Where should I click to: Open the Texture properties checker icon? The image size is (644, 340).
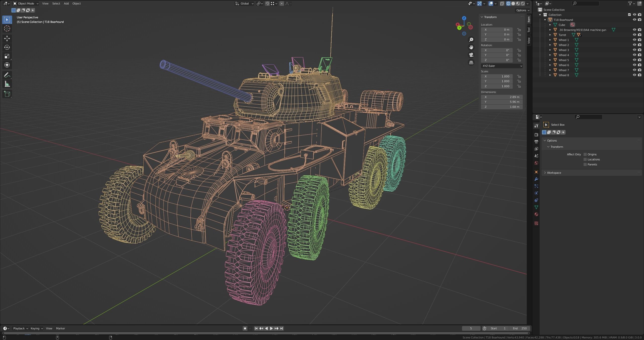[x=536, y=223]
